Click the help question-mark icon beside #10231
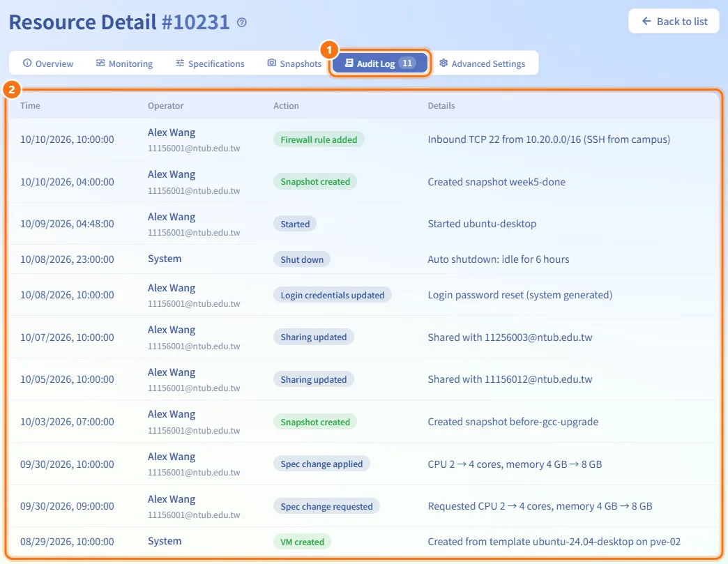Viewport: 728px width, 564px height. pyautogui.click(x=242, y=22)
